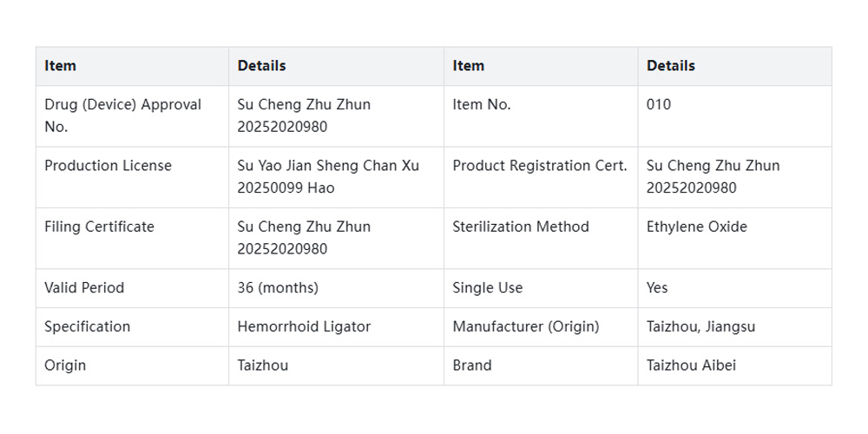Select the 'Product Registration Cert.' cell
This screenshot has width=868, height=434.
click(539, 166)
